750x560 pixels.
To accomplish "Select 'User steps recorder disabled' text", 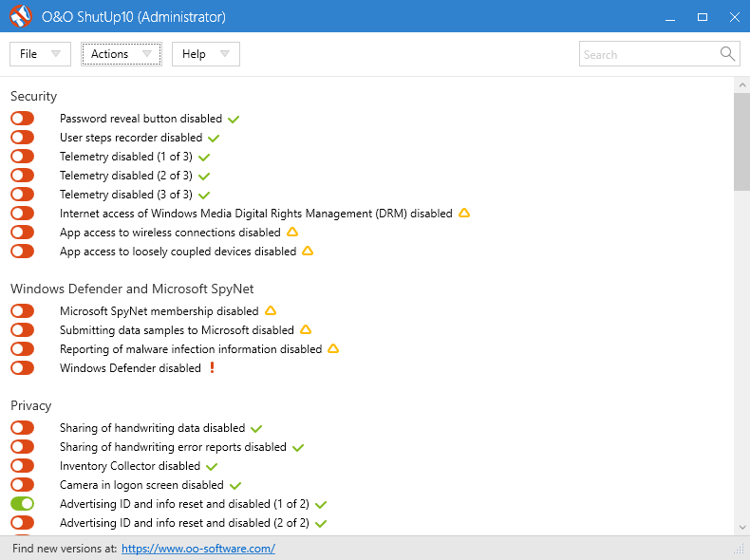I will click(x=131, y=138).
